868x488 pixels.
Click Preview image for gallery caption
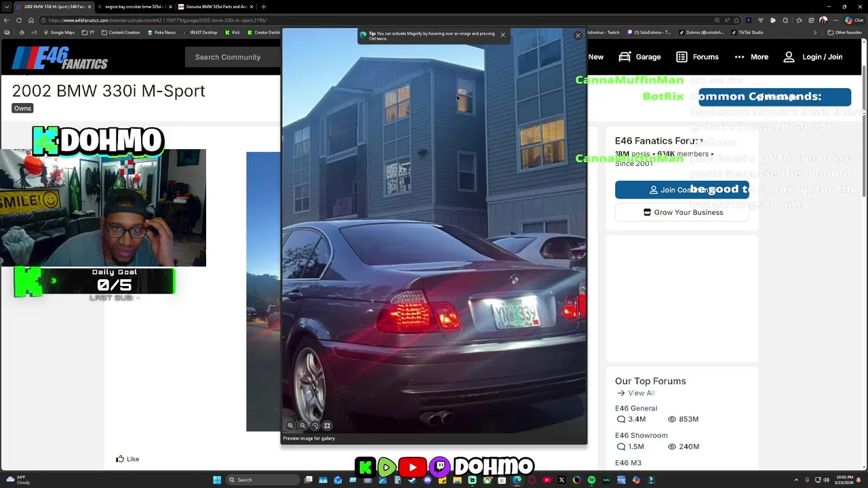(309, 439)
